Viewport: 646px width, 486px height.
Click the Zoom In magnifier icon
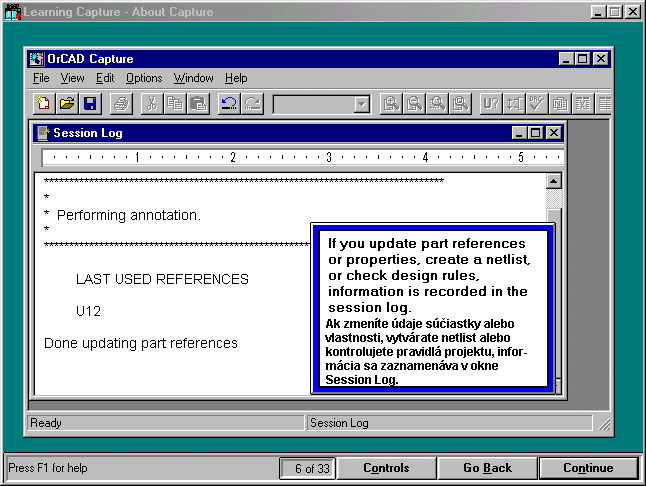tap(390, 103)
